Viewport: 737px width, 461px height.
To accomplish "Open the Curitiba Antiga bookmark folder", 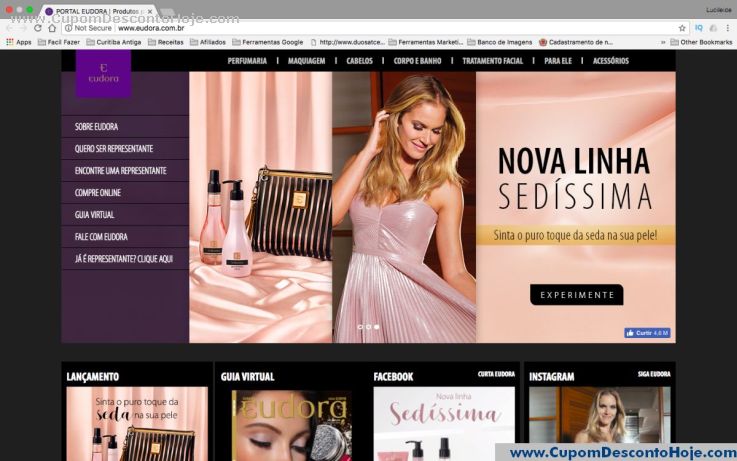I will (x=114, y=42).
